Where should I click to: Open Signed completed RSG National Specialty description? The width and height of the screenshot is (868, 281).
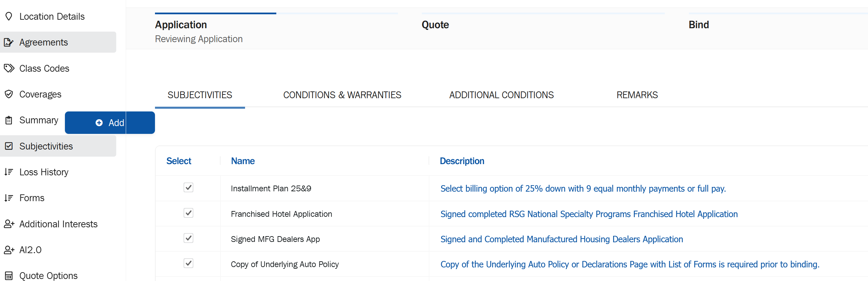[589, 214]
